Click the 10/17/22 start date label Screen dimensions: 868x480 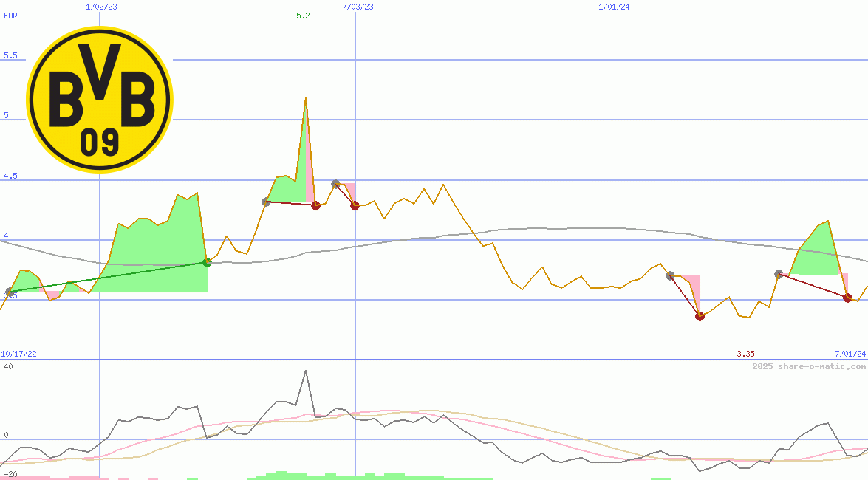pyautogui.click(x=18, y=354)
